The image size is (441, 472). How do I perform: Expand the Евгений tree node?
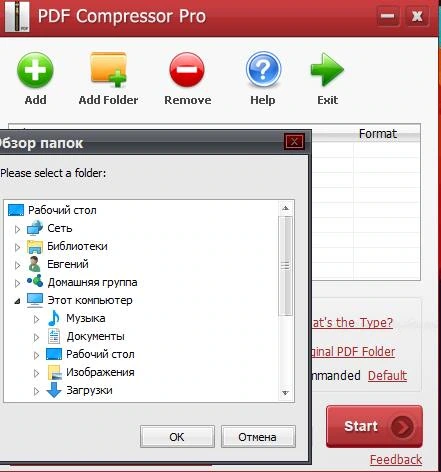pyautogui.click(x=17, y=265)
